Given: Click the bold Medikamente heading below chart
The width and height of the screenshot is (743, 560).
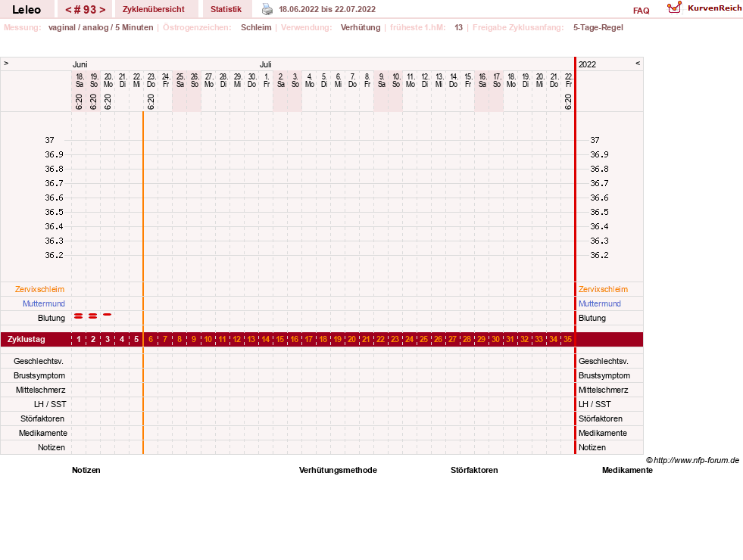Looking at the screenshot, I should [x=627, y=470].
